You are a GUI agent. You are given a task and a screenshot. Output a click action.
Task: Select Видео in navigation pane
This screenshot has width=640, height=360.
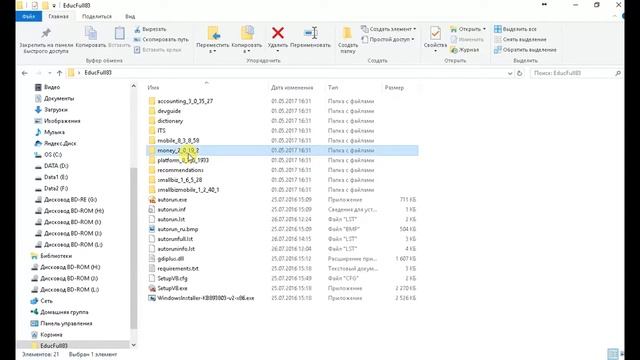pyautogui.click(x=52, y=87)
